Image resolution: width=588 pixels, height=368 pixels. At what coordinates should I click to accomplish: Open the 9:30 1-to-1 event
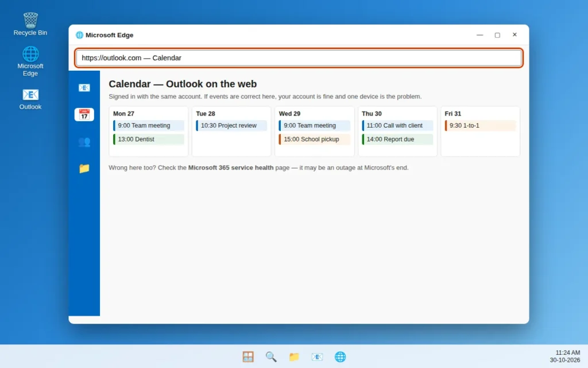click(x=480, y=125)
